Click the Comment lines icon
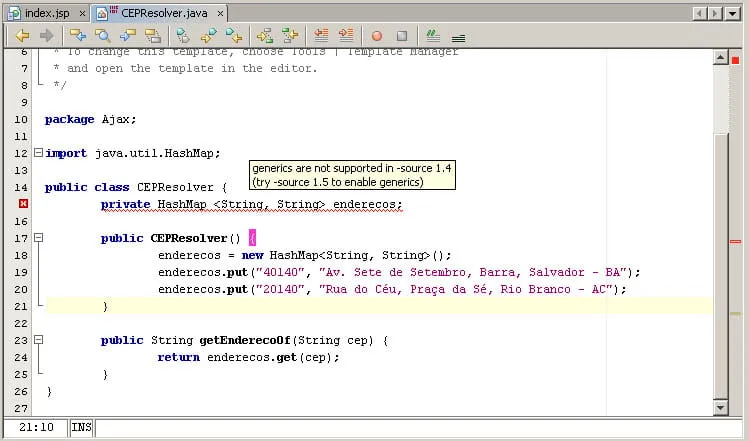Viewport: 749px width, 441px height. tap(433, 35)
